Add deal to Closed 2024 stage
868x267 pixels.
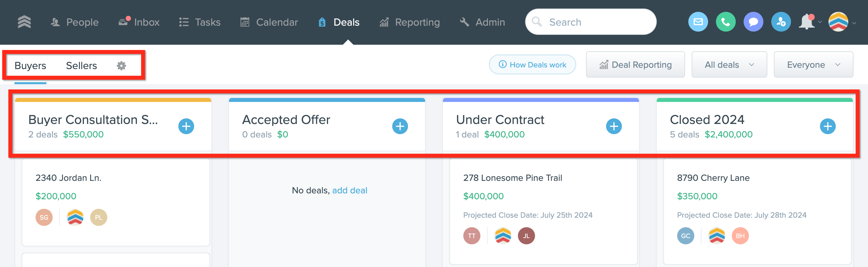tap(828, 126)
